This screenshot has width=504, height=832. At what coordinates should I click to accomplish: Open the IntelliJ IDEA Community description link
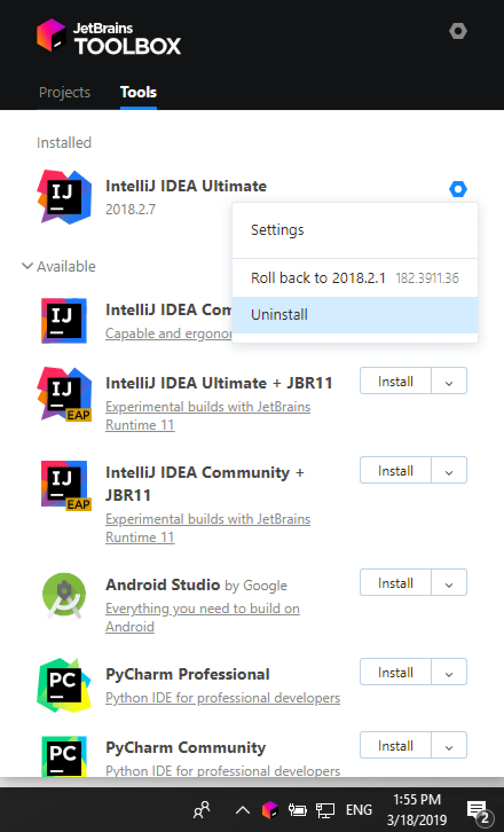pos(168,333)
